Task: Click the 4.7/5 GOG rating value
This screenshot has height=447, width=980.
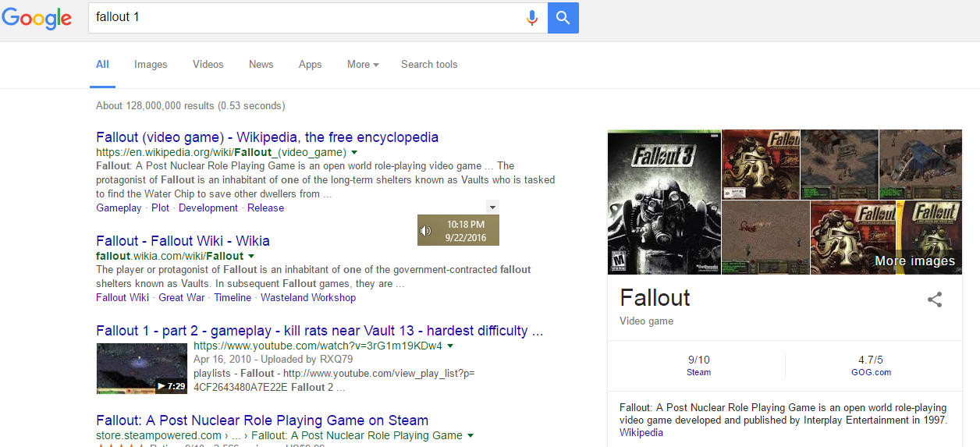Action: tap(871, 360)
